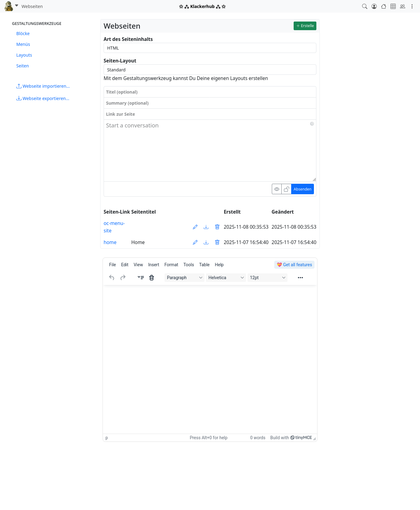Undo in the TinyMCE toolbar

coord(112,278)
